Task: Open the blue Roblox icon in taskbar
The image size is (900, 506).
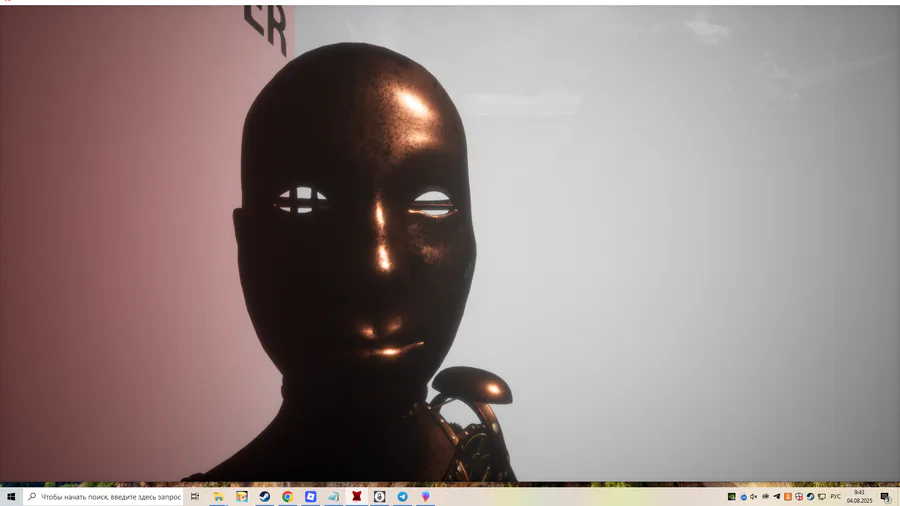Action: 311,497
